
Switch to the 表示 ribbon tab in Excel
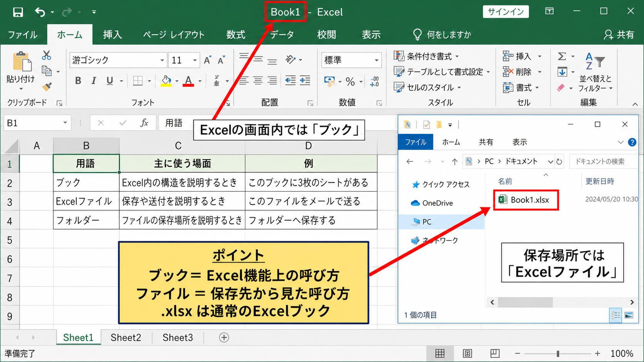pyautogui.click(x=371, y=35)
